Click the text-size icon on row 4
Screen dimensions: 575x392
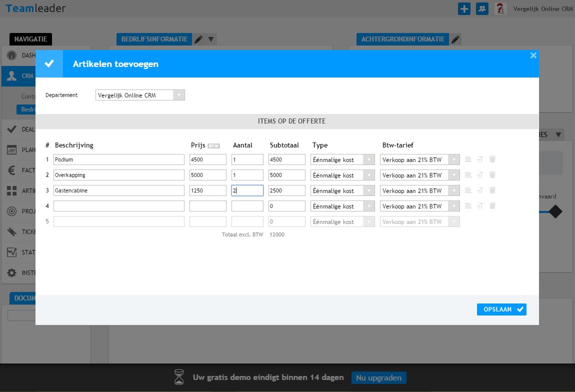coord(480,206)
